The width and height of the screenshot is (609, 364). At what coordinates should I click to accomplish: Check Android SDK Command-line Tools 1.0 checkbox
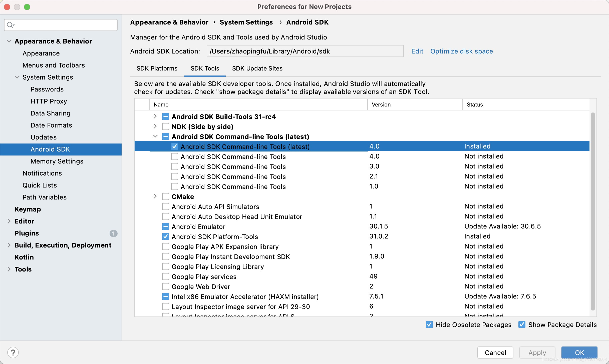click(175, 186)
